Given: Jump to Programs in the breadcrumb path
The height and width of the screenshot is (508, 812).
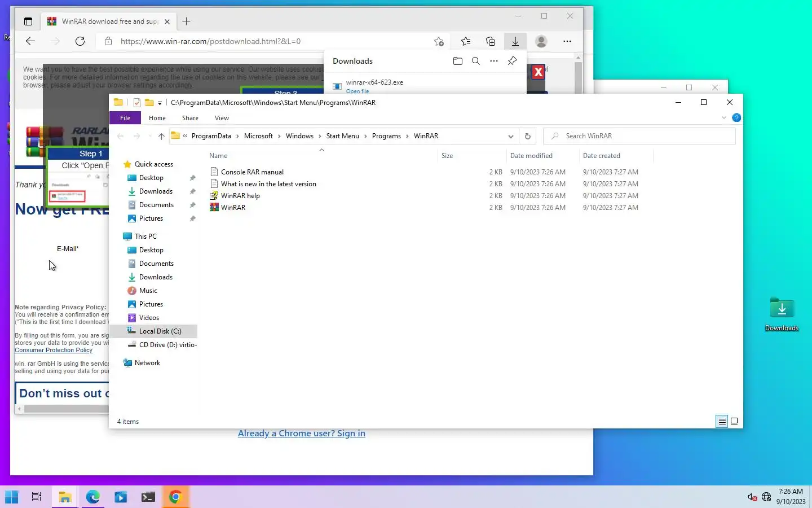Looking at the screenshot, I should pos(386,136).
